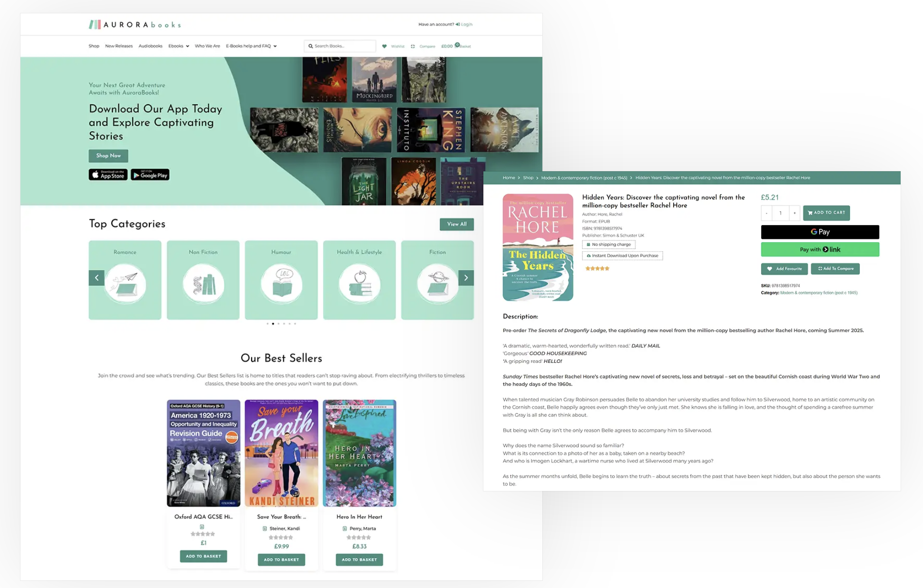923x588 pixels.
Task: Open the Audiobooks menu item
Action: coord(150,46)
